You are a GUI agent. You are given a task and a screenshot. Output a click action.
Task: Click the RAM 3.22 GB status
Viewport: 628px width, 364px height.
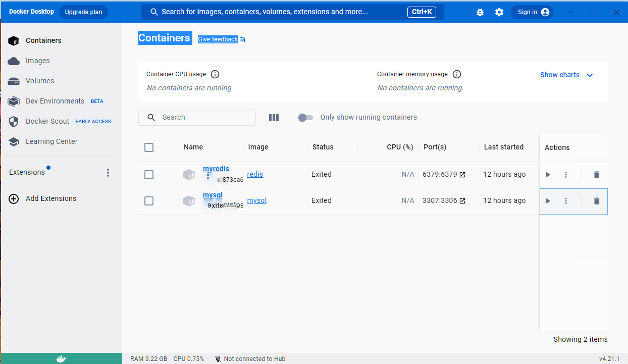pyautogui.click(x=148, y=359)
